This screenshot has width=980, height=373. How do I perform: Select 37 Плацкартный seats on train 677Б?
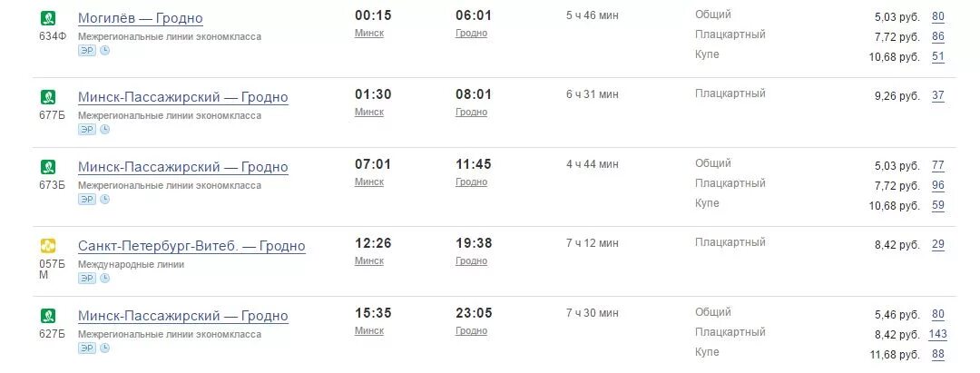pyautogui.click(x=938, y=95)
